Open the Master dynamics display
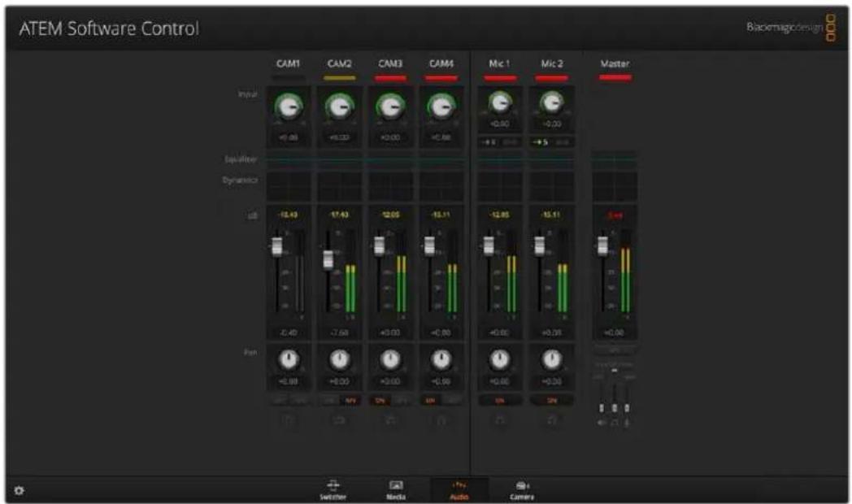852x504 pixels. [x=614, y=186]
